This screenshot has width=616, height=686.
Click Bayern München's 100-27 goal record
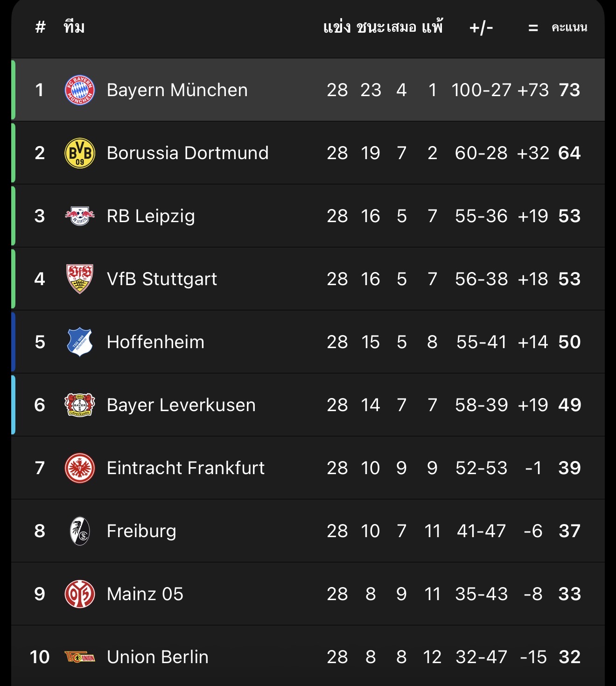coord(481,90)
